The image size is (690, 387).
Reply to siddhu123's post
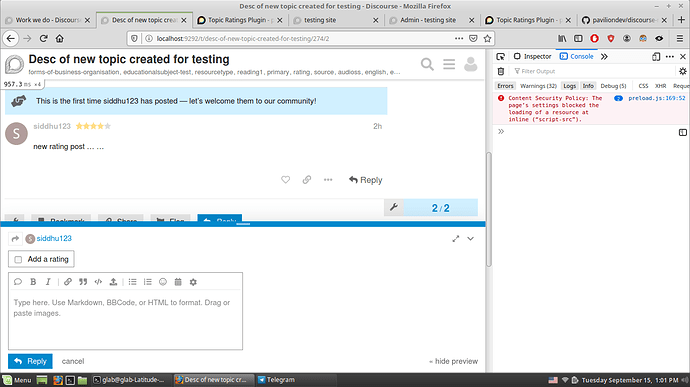pos(366,180)
